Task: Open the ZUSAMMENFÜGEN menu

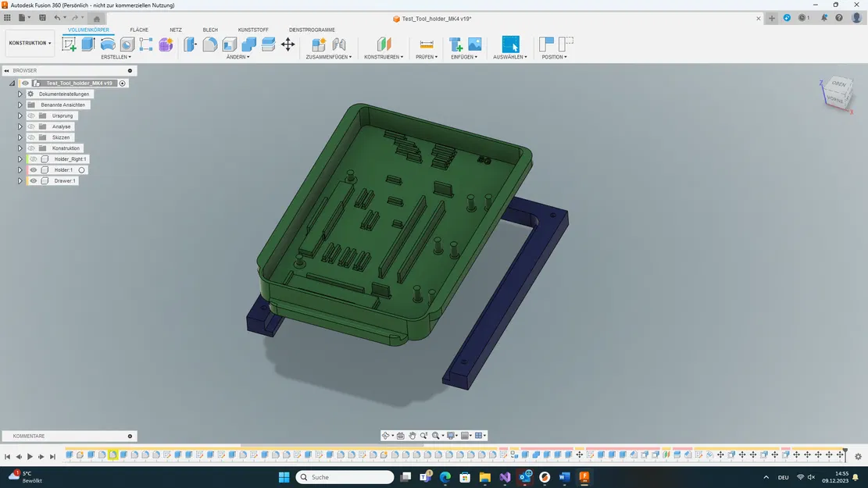Action: coord(329,57)
